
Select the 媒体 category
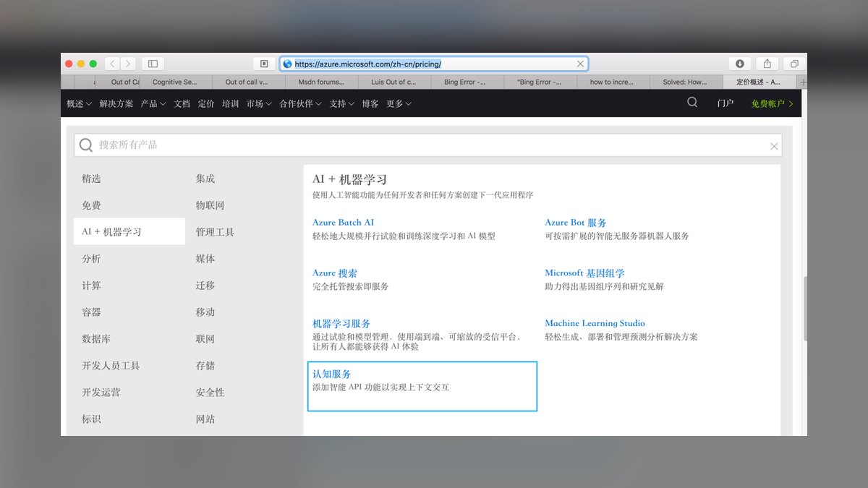coord(205,259)
